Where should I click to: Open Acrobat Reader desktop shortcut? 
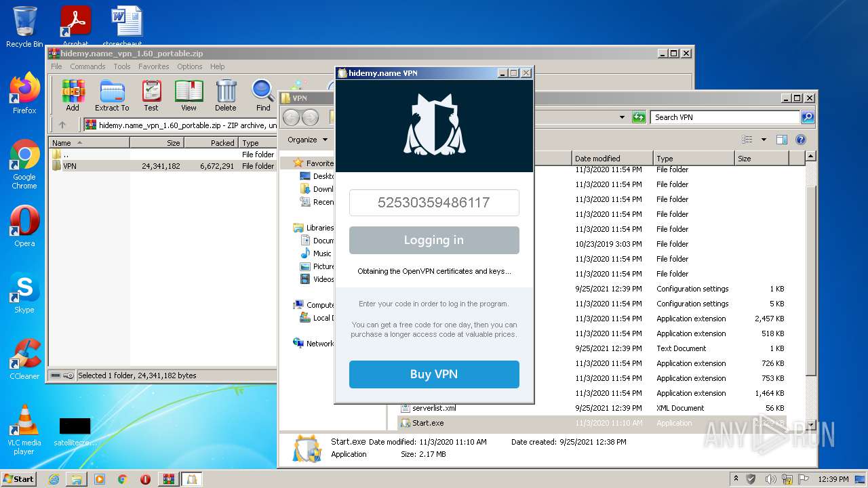76,26
